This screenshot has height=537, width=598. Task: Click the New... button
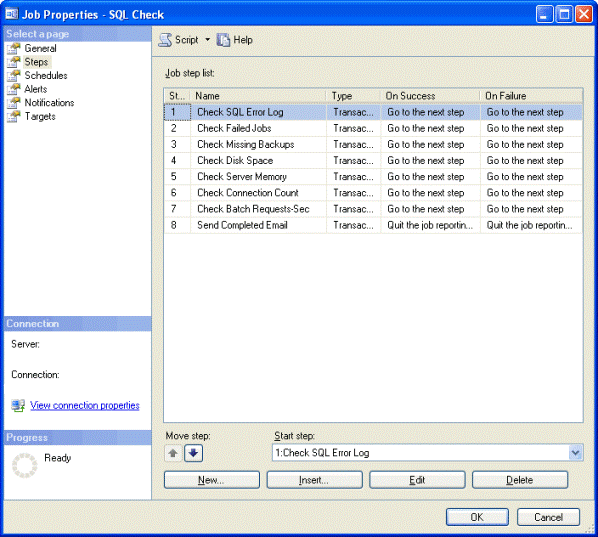[212, 480]
